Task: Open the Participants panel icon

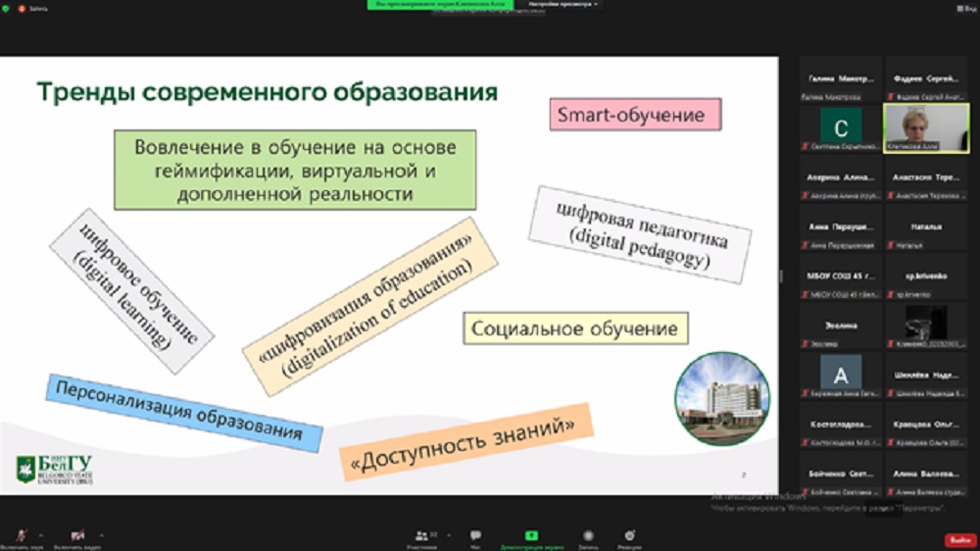Action: pyautogui.click(x=422, y=535)
